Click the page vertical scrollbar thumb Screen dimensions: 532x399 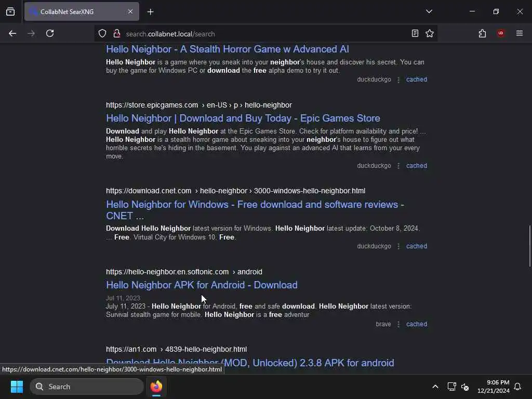click(529, 246)
